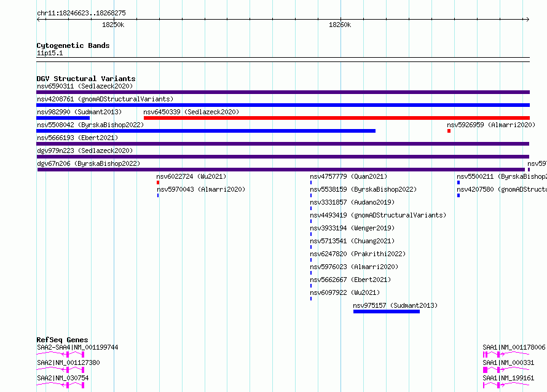The width and height of the screenshot is (547, 392).
Task: Select the SAA1 NM_199161 gene glyph
Action: pyautogui.click(x=506, y=385)
